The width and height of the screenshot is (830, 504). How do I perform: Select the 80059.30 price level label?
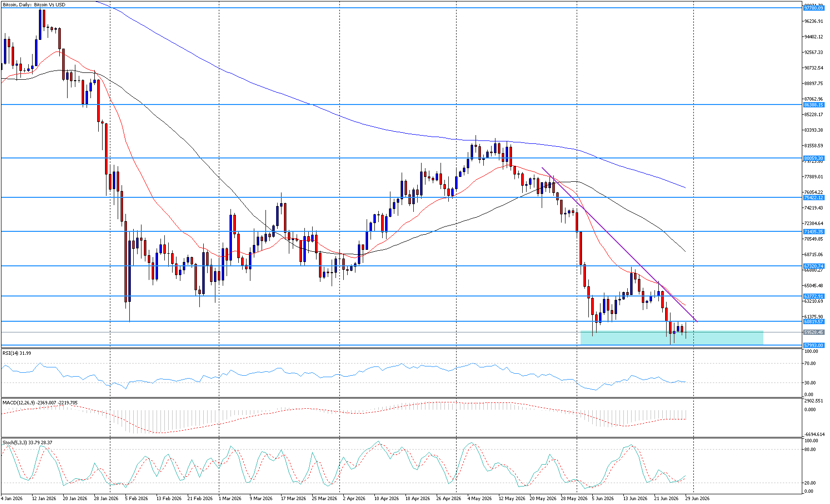(813, 158)
